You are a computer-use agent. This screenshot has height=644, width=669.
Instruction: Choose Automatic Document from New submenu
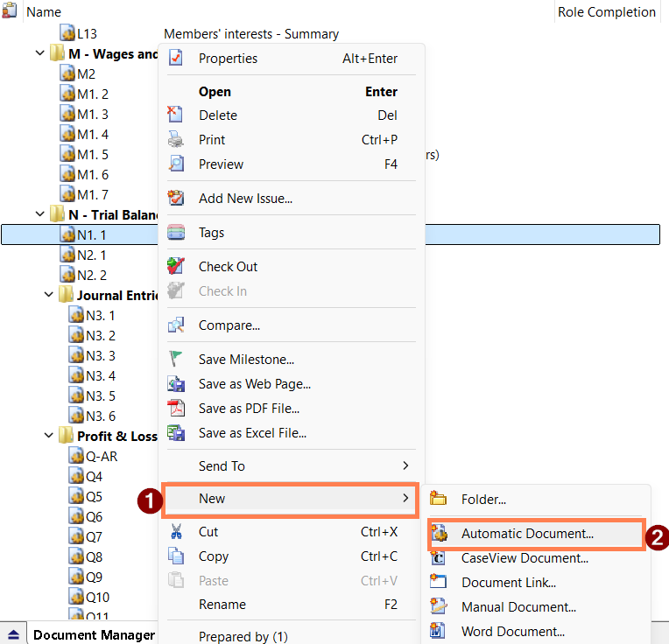[x=527, y=533]
